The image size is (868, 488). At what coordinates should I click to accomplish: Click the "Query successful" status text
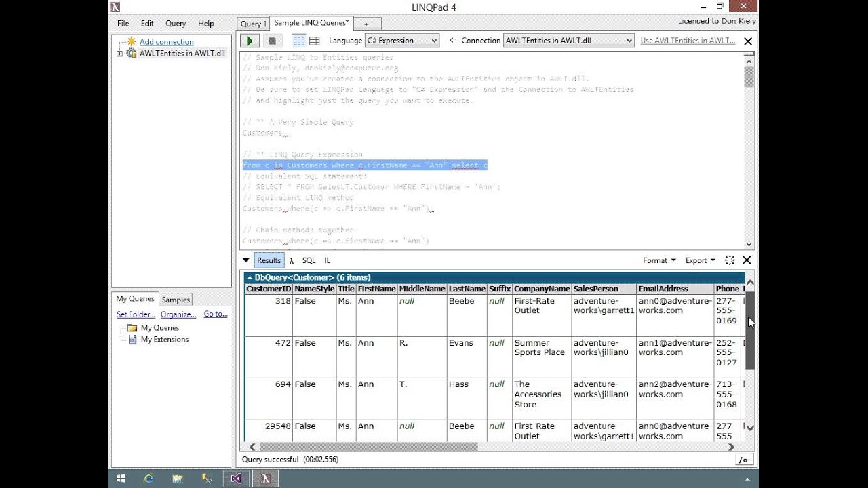coord(270,460)
